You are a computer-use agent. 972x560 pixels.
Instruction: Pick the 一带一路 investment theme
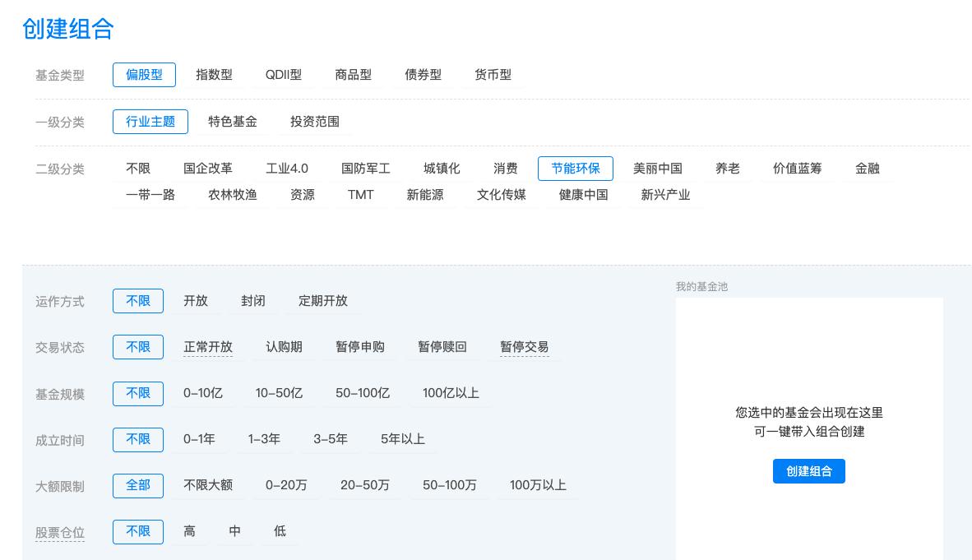click(150, 195)
